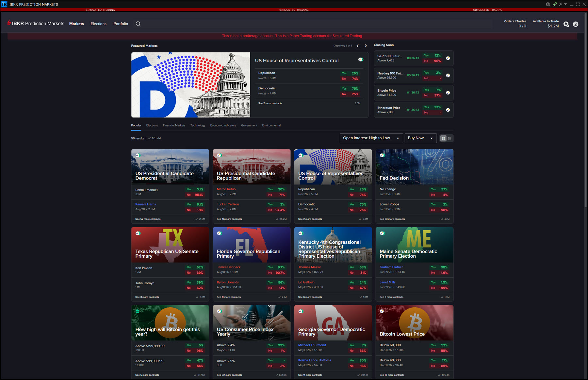The image size is (588, 380).
Task: Click the badge icon on the Fed Decision card
Action: tap(382, 155)
